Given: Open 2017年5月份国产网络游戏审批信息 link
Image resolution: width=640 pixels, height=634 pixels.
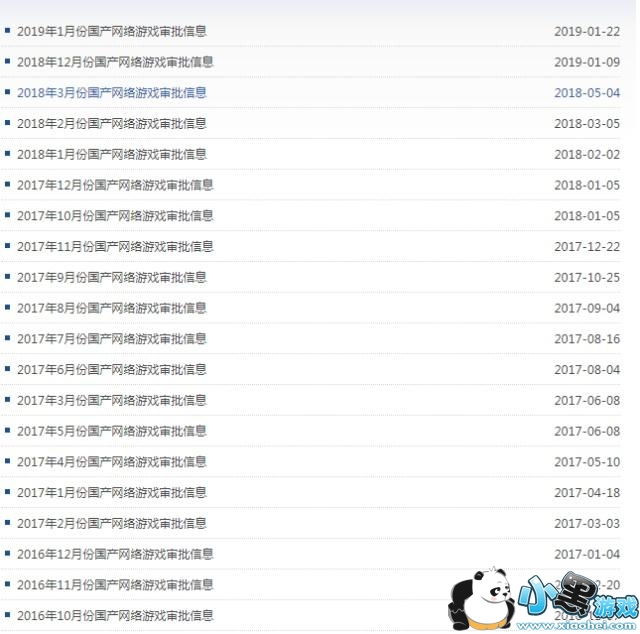Looking at the screenshot, I should pos(112,431).
